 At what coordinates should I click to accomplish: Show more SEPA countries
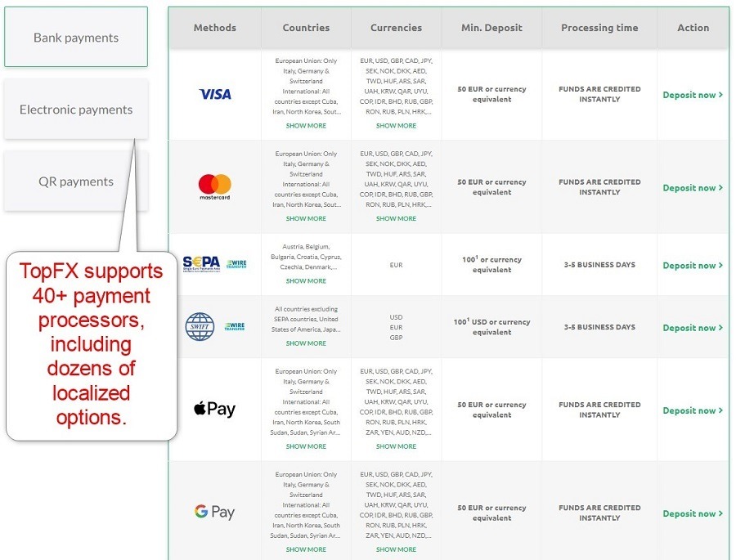(306, 281)
